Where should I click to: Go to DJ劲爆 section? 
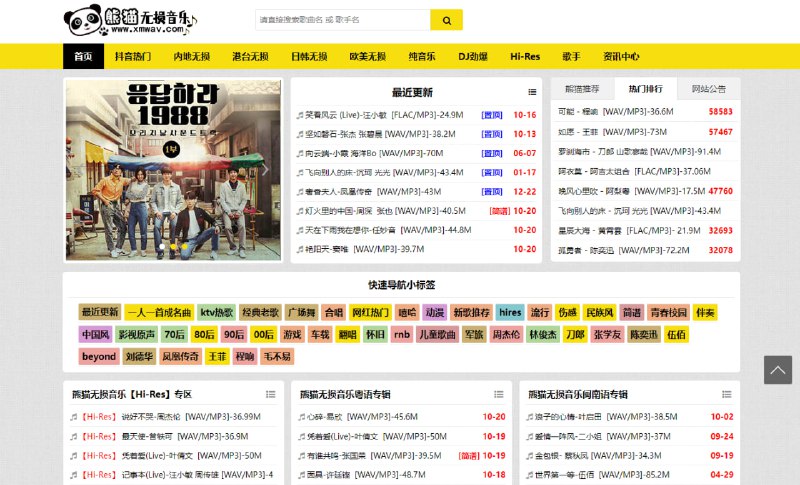tap(472, 57)
